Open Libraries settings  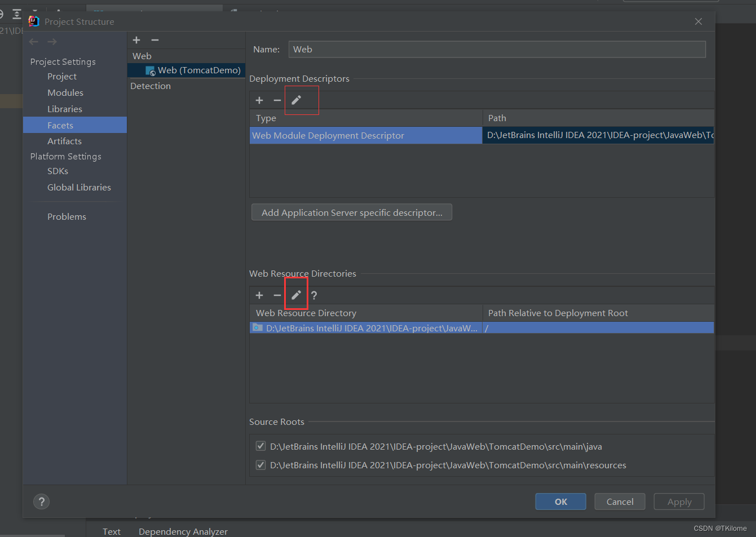pos(65,109)
